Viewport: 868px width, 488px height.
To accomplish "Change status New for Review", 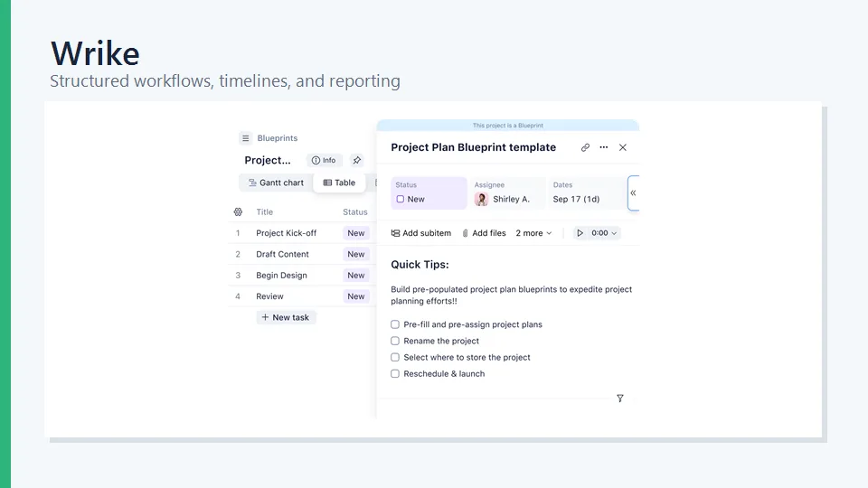I will pyautogui.click(x=356, y=296).
